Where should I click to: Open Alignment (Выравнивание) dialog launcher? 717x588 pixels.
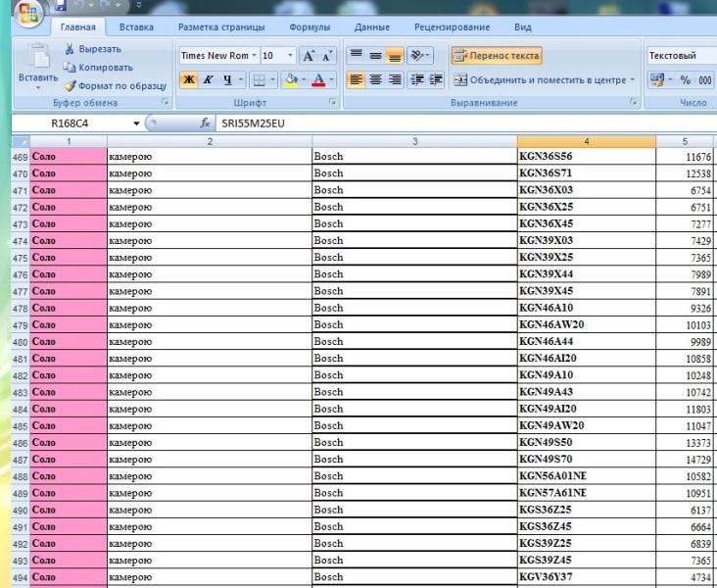(x=634, y=102)
